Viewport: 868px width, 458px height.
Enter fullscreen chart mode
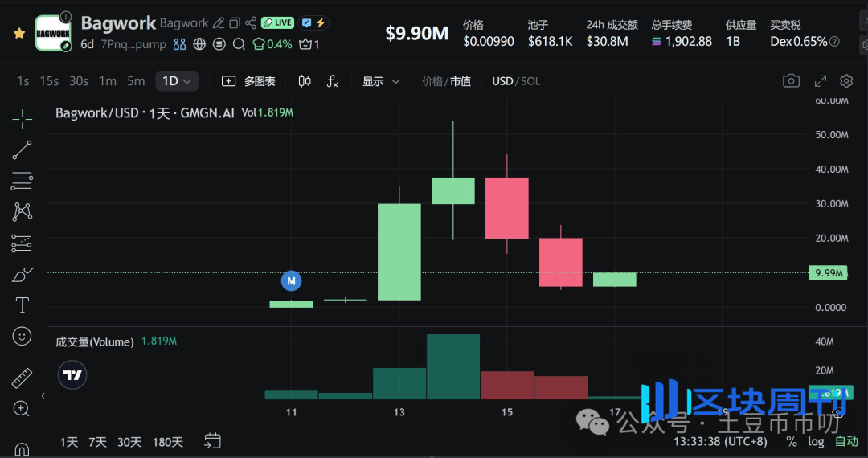click(x=821, y=81)
